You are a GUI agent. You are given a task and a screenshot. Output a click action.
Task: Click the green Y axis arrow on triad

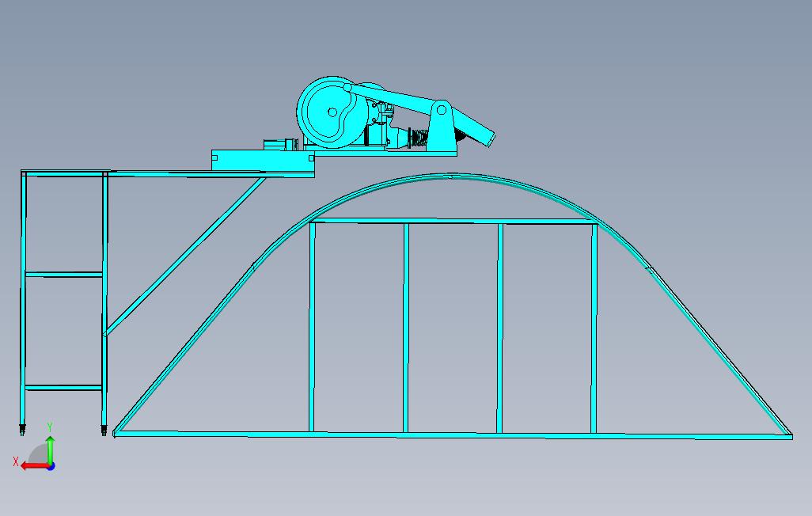click(x=50, y=449)
